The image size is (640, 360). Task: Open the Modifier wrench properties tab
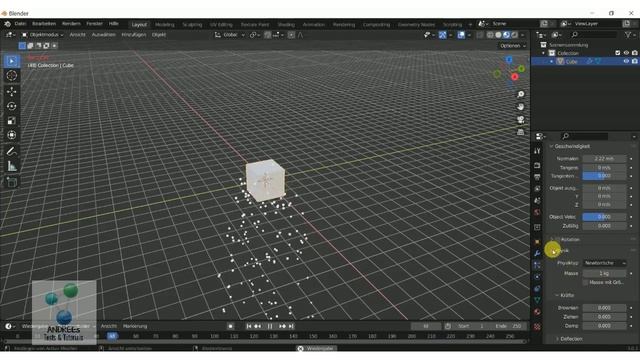tap(537, 253)
